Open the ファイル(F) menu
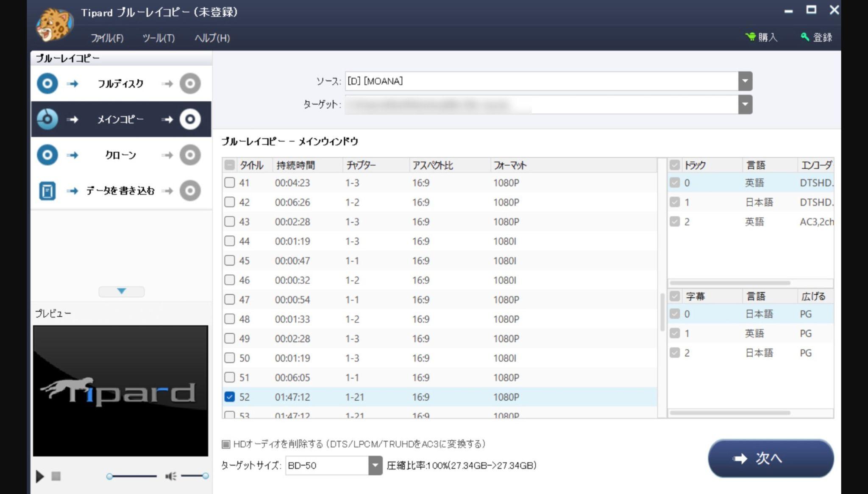Viewport: 868px width, 494px height. tap(107, 38)
